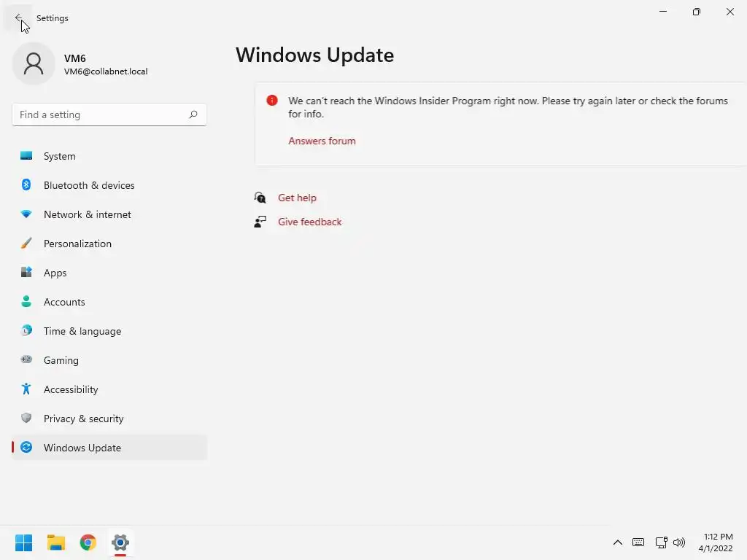The width and height of the screenshot is (747, 560).
Task: Launch Google Chrome from the taskbar
Action: point(88,542)
